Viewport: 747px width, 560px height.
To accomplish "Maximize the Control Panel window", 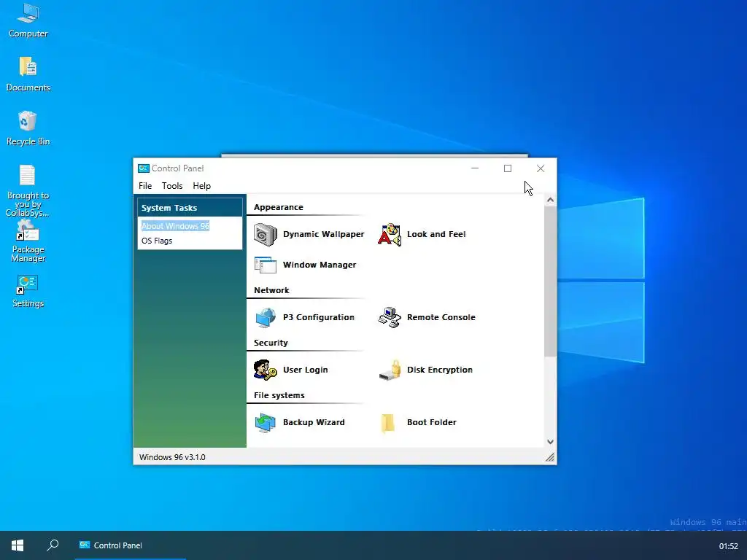I will (x=508, y=168).
